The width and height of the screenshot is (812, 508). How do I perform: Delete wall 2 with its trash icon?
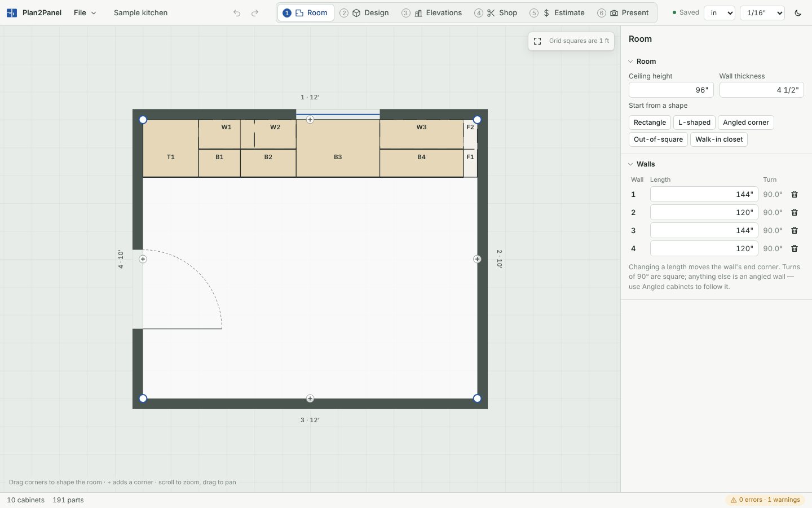click(x=795, y=212)
